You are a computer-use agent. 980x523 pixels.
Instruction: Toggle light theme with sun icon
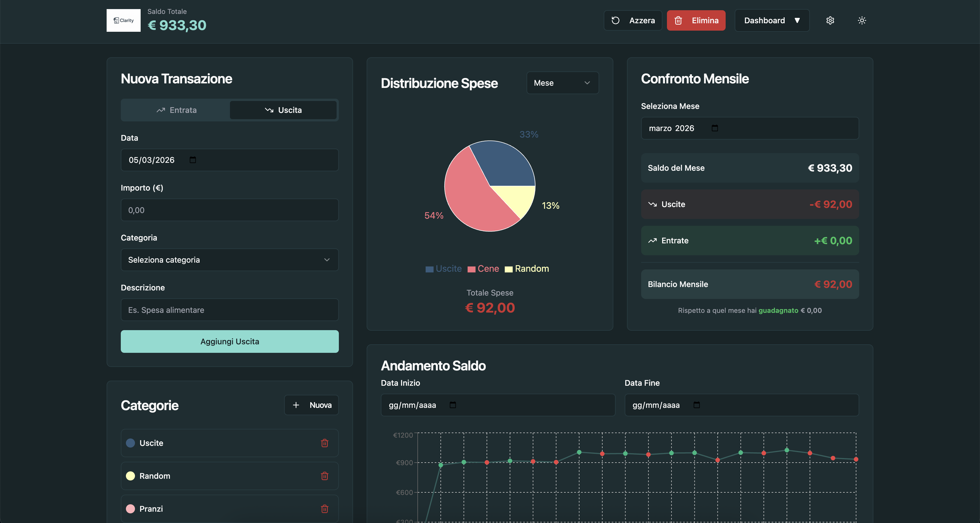pyautogui.click(x=862, y=20)
